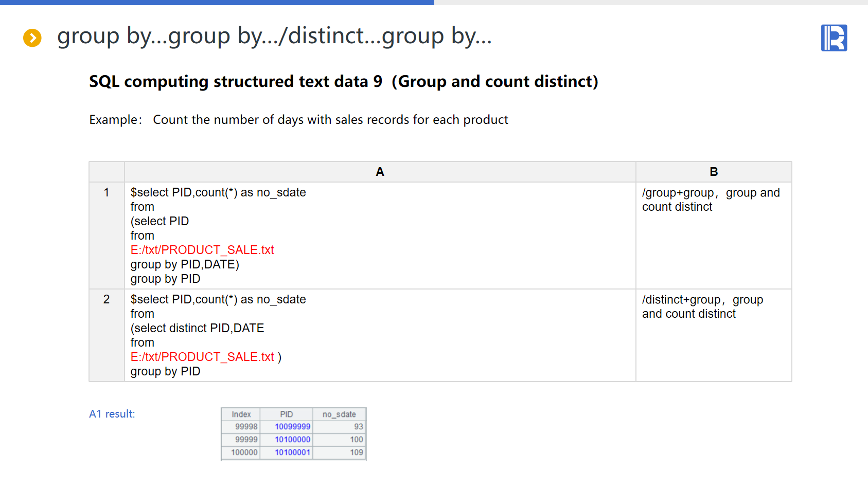The width and height of the screenshot is (868, 488).
Task: Select row header 2 in the script grid
Action: pos(107,300)
